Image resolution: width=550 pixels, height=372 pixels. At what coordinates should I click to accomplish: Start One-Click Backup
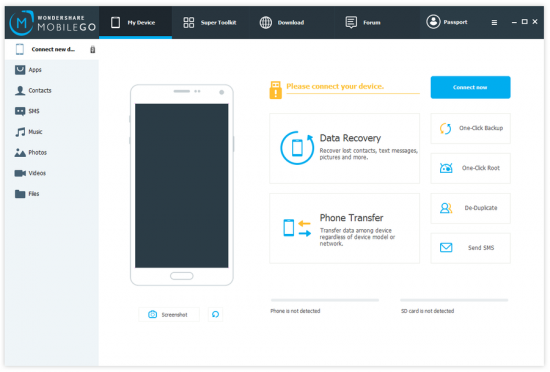click(470, 128)
